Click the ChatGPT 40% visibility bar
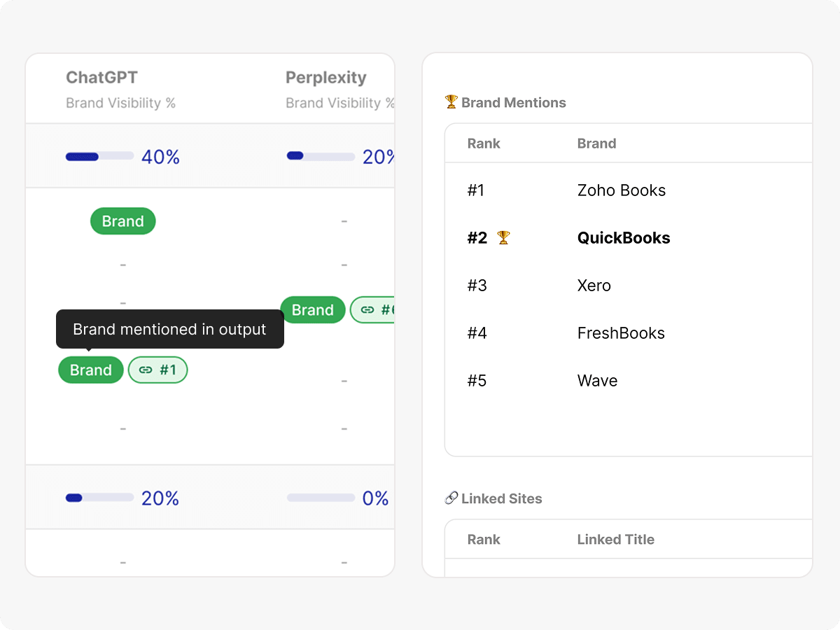Viewport: 840px width, 630px height. (99, 157)
